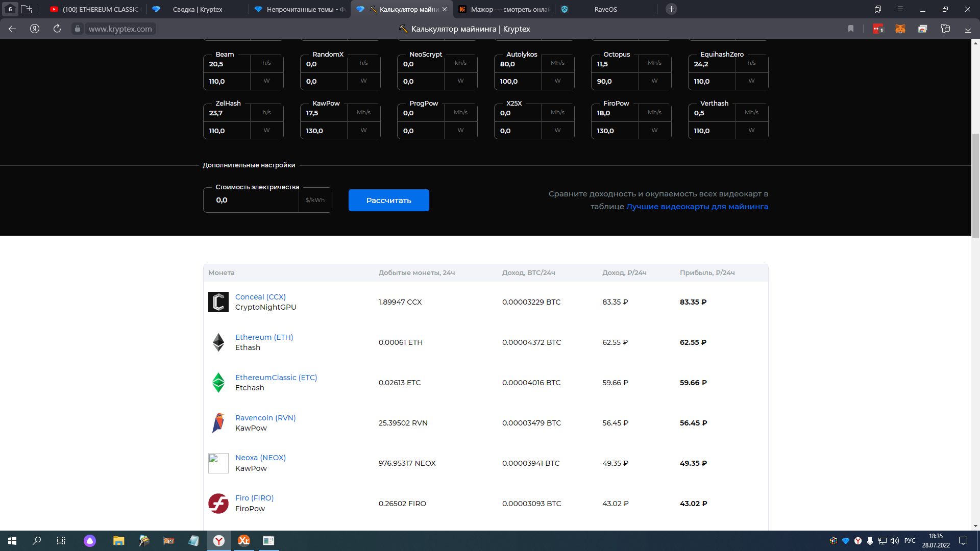Edit EquihashZero hashrate field 24,2
Screen dimensions: 980x551
[x=712, y=64]
